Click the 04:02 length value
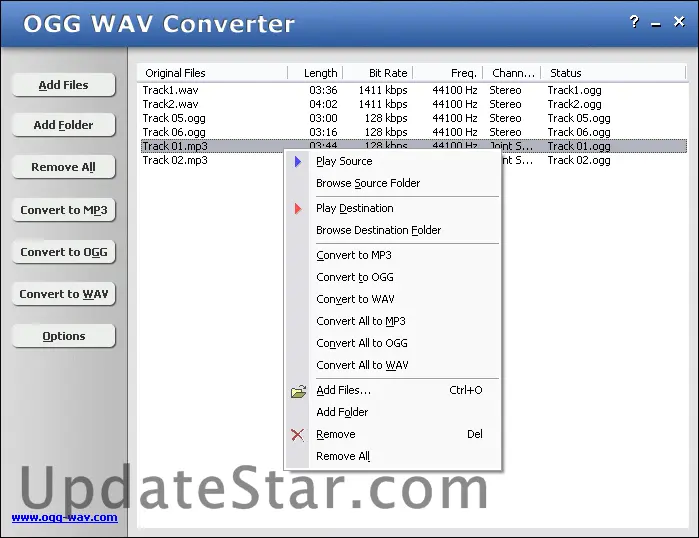The image size is (699, 538). click(x=323, y=104)
